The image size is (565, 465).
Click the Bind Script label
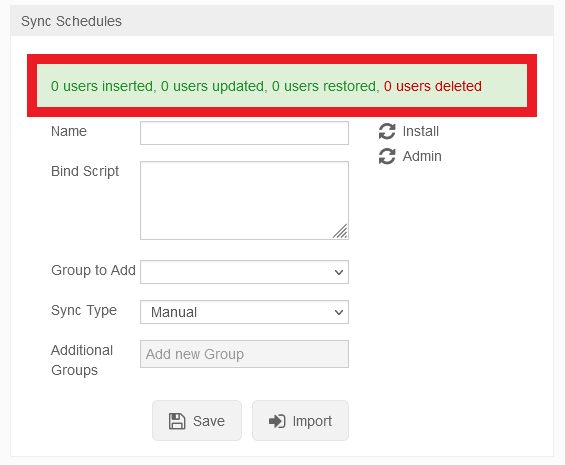click(85, 171)
